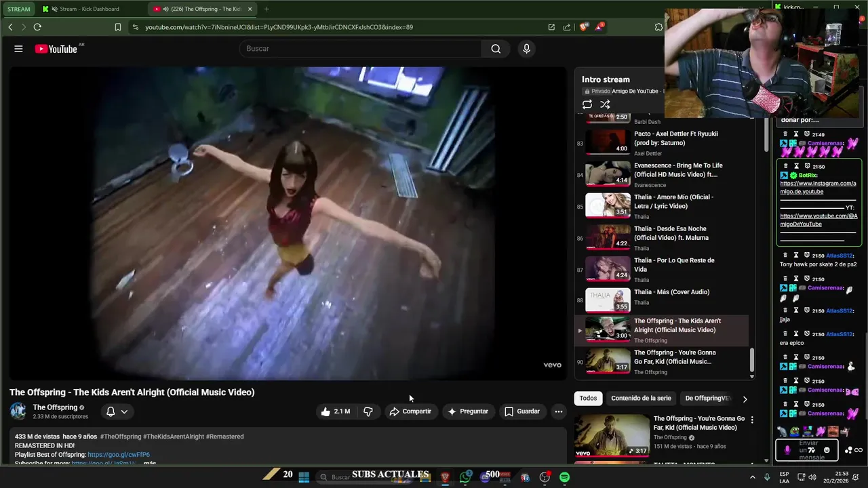Click the Guardar save button
The width and height of the screenshot is (868, 488).
click(x=522, y=411)
